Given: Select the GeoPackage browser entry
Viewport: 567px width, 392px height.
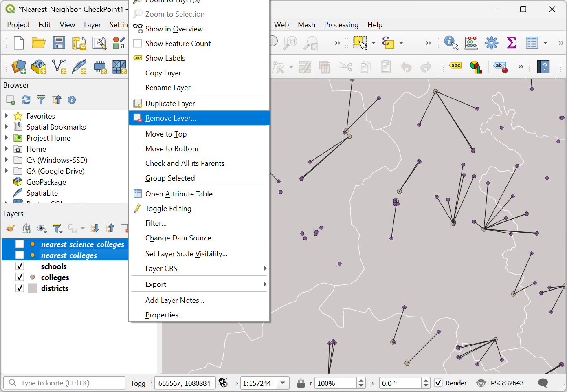Looking at the screenshot, I should click(x=46, y=182).
